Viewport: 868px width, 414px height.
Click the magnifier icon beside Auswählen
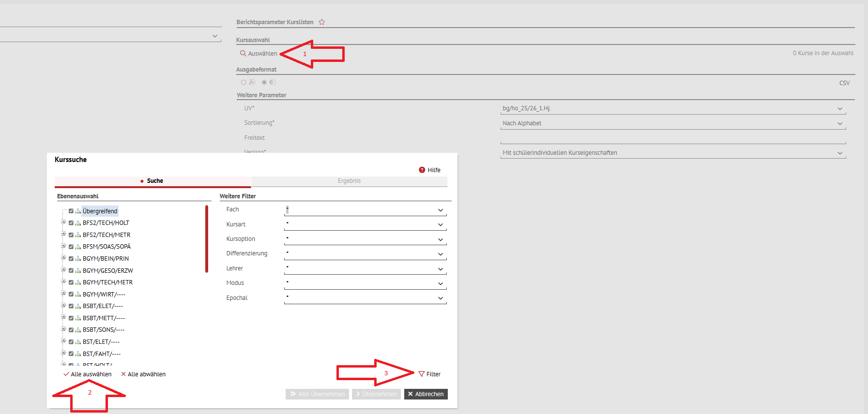[x=243, y=53]
